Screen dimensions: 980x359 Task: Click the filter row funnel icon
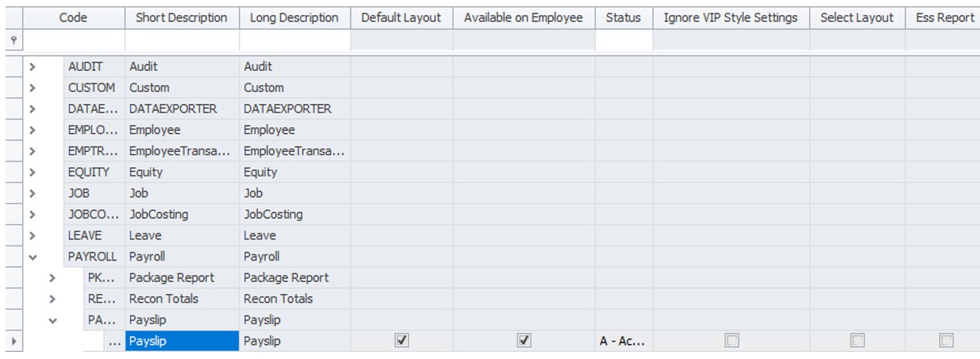(12, 40)
